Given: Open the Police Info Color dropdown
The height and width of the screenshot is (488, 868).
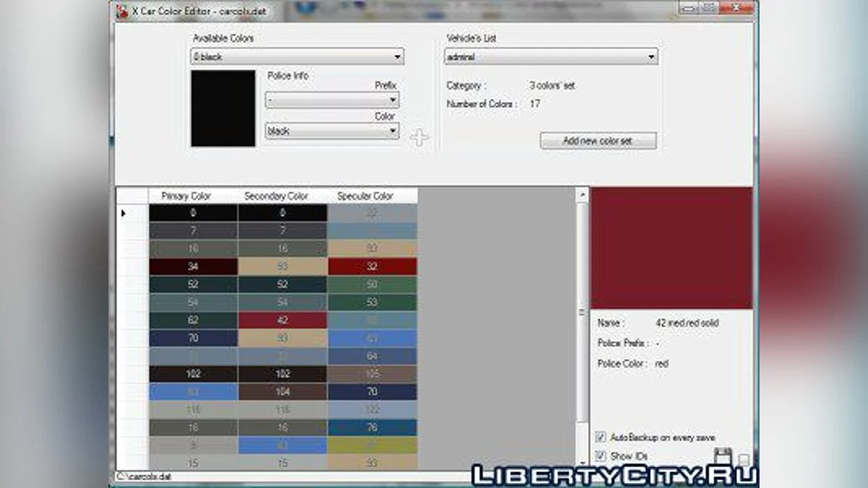Looking at the screenshot, I should click(393, 132).
